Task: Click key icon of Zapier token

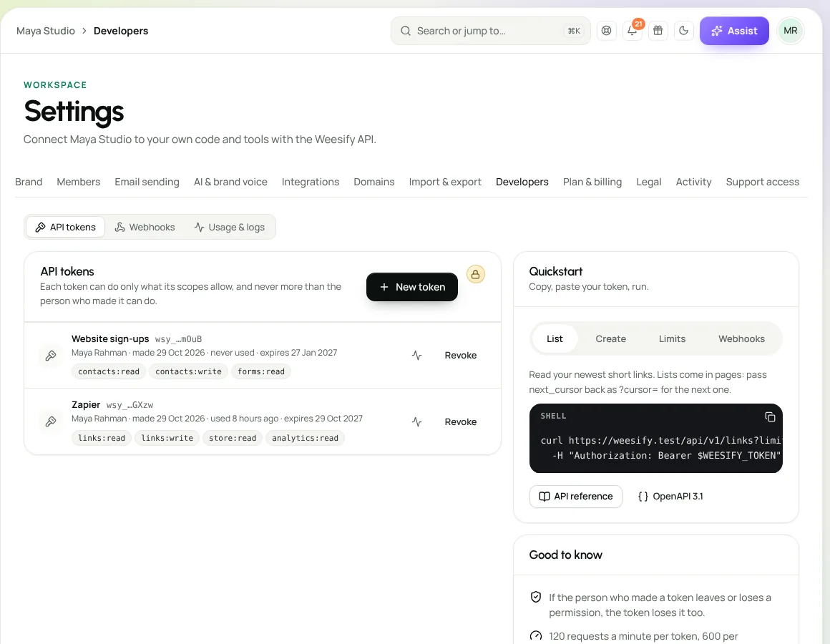Action: 51,421
